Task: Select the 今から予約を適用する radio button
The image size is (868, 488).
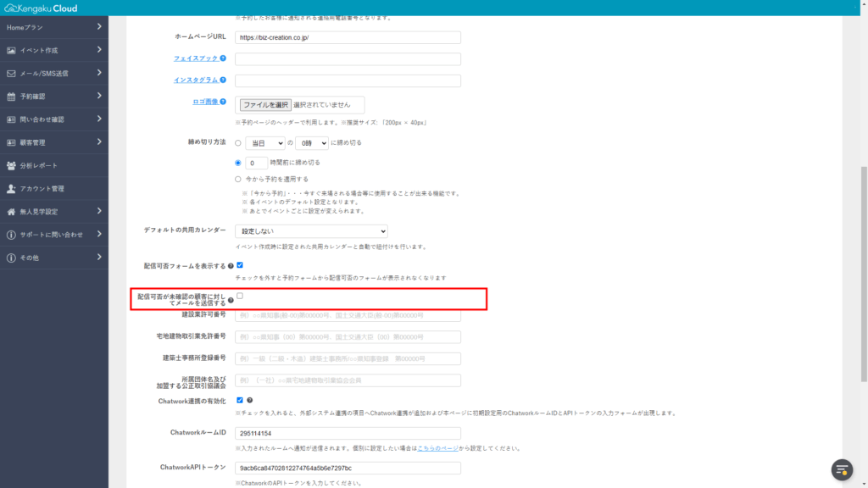Action: [x=238, y=180]
